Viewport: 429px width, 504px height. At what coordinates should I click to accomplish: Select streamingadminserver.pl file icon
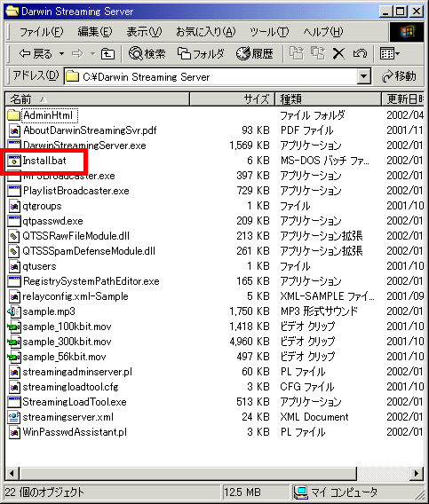click(13, 372)
